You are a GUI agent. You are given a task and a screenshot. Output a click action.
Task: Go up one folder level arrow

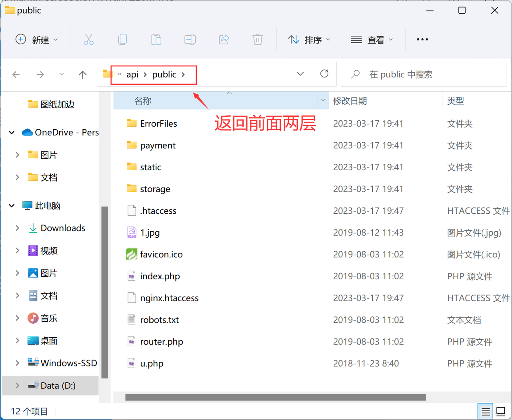(x=83, y=74)
